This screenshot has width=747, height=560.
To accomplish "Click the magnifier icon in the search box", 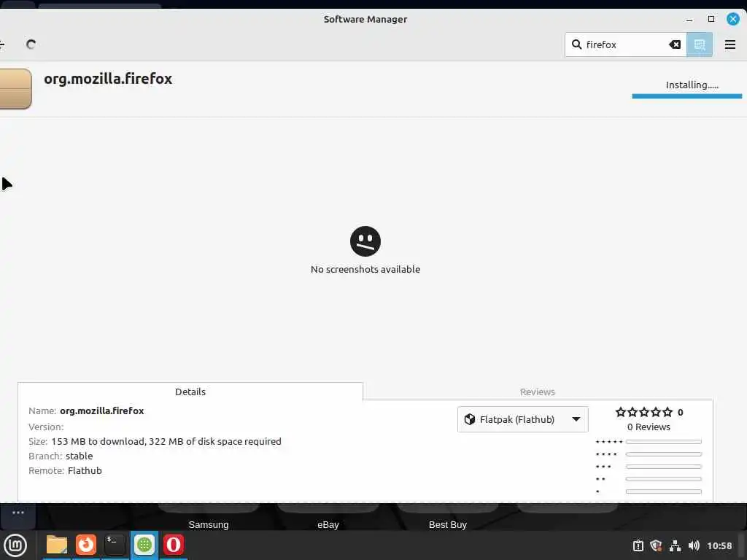I will tap(576, 44).
